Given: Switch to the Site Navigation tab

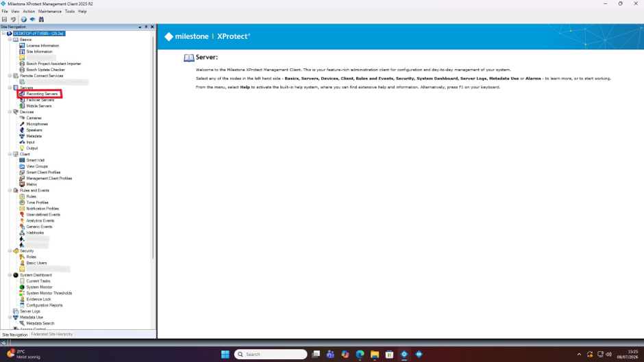Looking at the screenshot, I should (15, 335).
